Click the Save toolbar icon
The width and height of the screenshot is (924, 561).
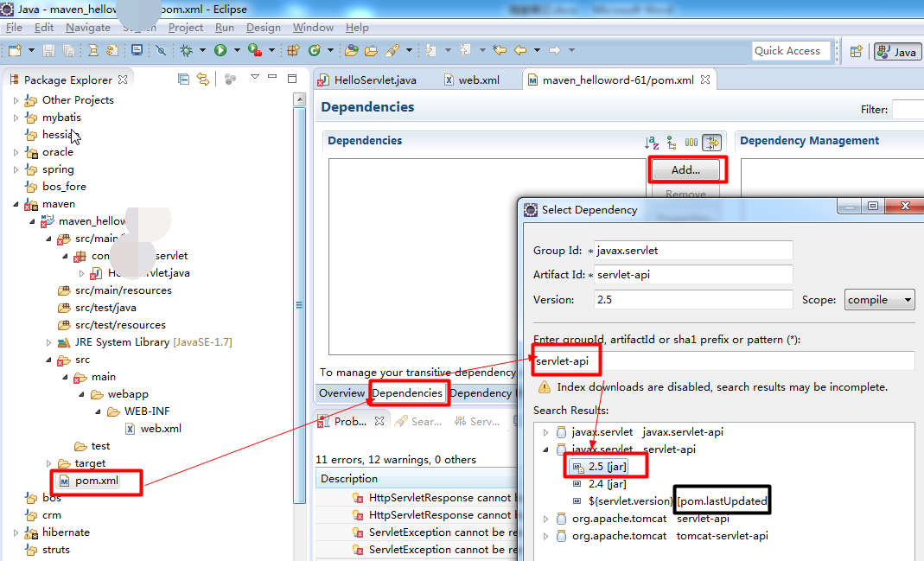[x=49, y=51]
